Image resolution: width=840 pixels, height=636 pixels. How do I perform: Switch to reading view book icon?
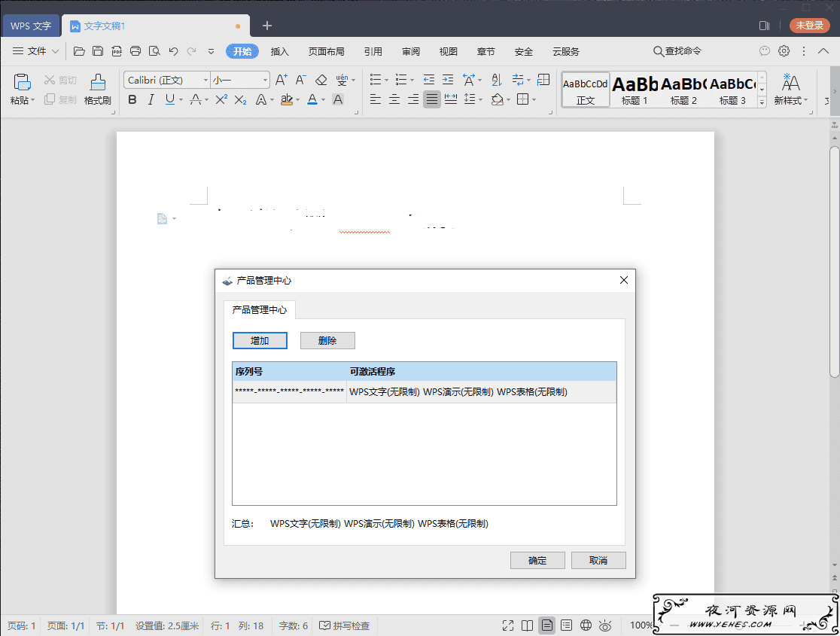click(528, 625)
